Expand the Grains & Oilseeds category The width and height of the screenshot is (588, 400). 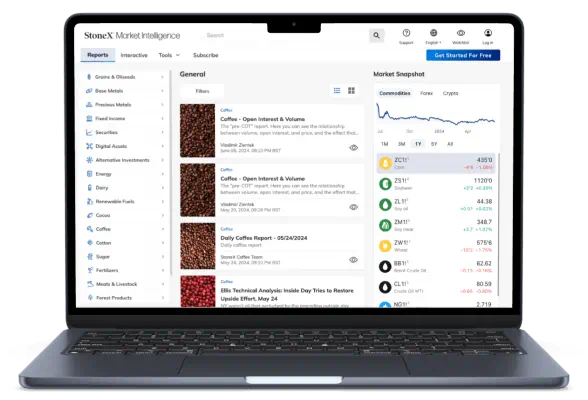pos(126,77)
